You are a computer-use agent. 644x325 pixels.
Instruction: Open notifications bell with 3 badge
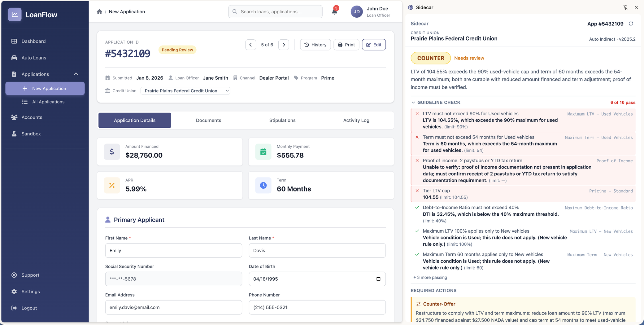[x=334, y=11]
